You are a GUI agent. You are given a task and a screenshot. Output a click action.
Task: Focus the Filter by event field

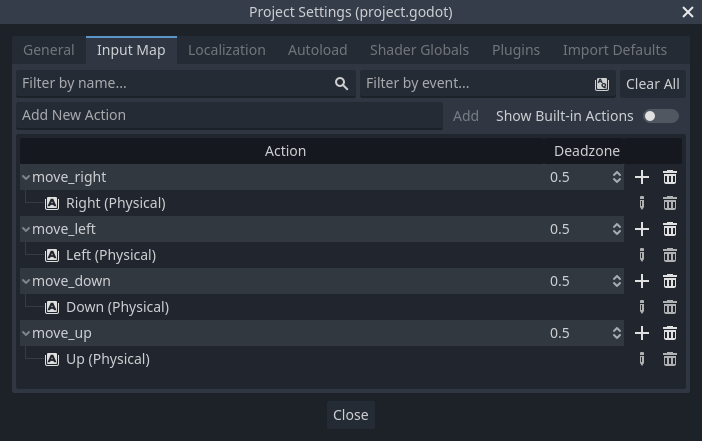pos(488,84)
